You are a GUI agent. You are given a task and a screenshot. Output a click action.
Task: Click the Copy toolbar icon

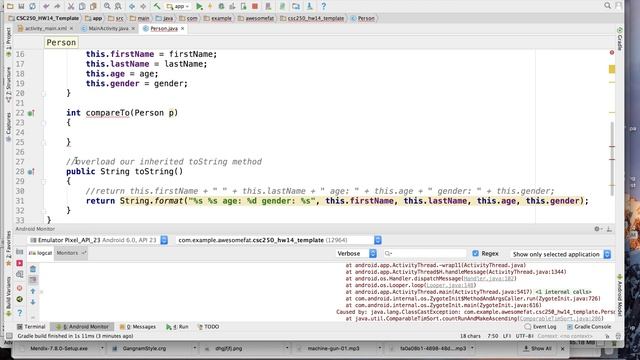coord(82,6)
